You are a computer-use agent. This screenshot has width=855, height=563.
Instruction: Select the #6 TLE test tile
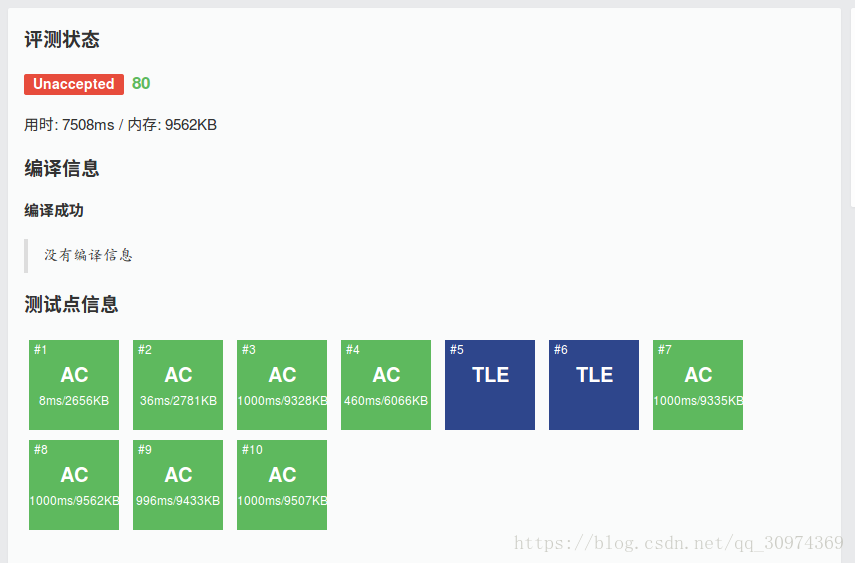tap(594, 385)
